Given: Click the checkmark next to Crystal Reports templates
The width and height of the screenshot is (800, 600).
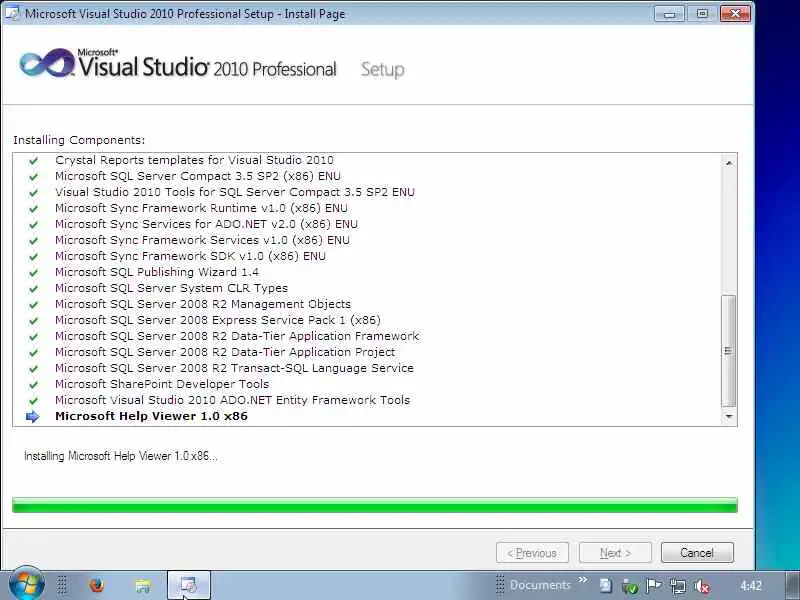Looking at the screenshot, I should click(33, 161).
